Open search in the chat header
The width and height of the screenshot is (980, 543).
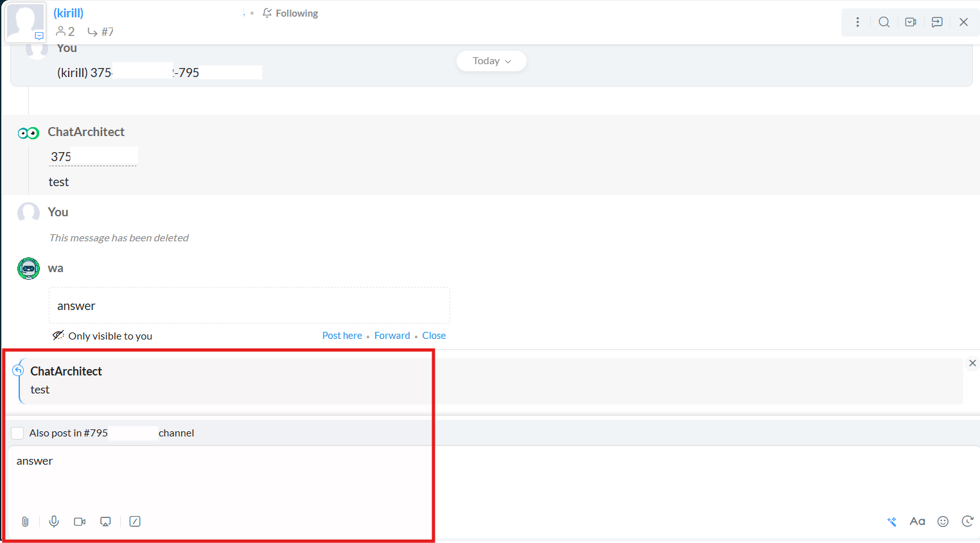click(884, 22)
